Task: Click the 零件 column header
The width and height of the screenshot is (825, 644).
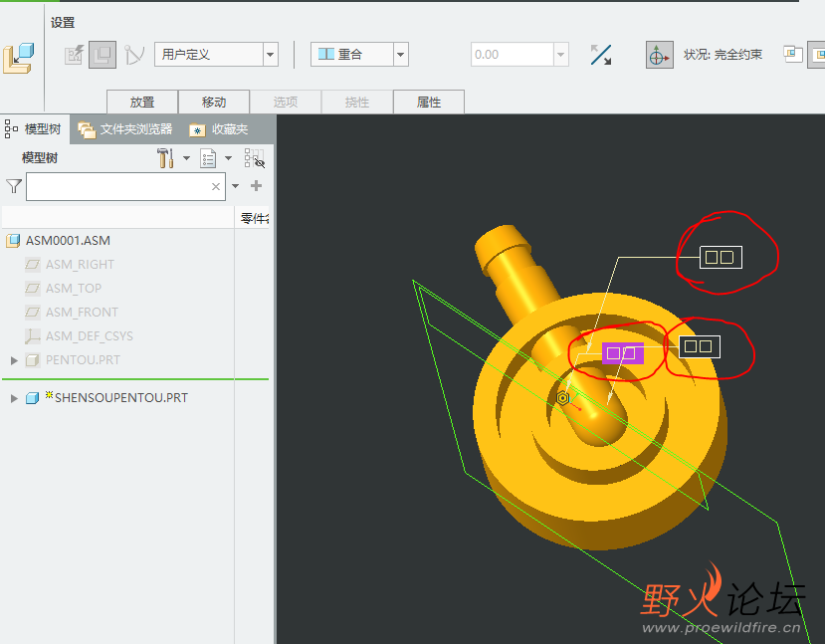Action: point(254,218)
